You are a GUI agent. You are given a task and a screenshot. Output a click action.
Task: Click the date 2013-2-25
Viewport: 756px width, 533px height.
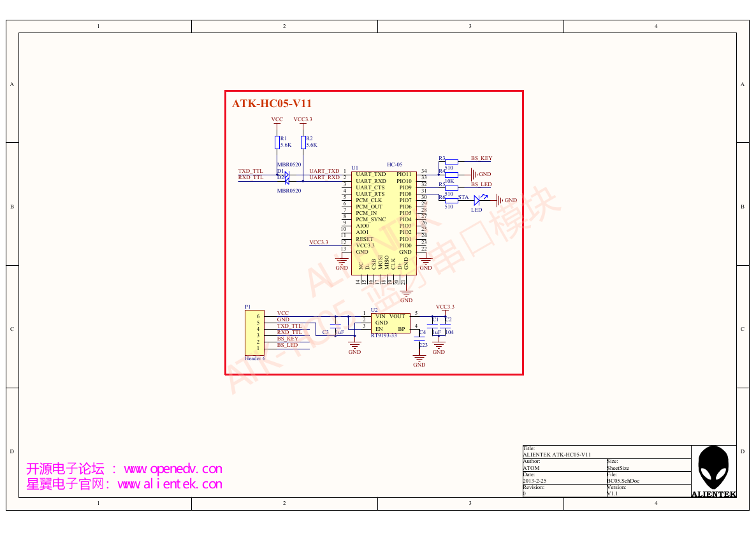coord(535,481)
